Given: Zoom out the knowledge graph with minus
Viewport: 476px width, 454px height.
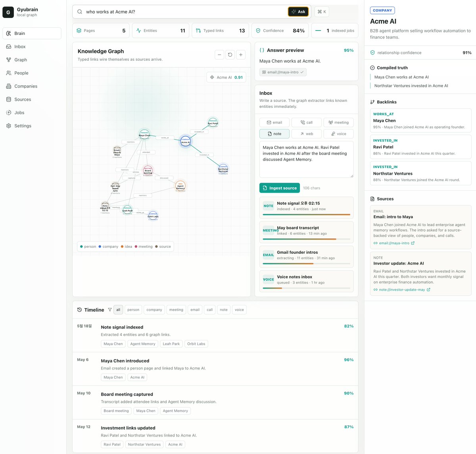Looking at the screenshot, I should click(x=219, y=55).
